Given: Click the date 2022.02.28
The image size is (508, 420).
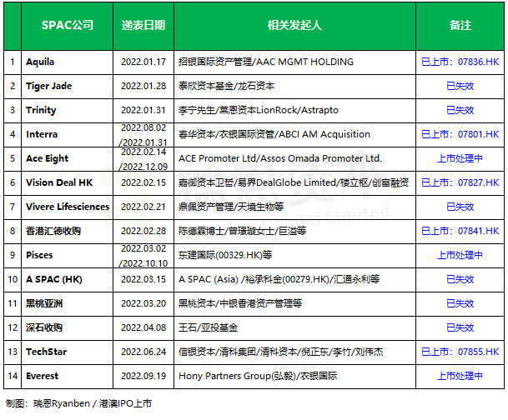Looking at the screenshot, I should point(143,231).
